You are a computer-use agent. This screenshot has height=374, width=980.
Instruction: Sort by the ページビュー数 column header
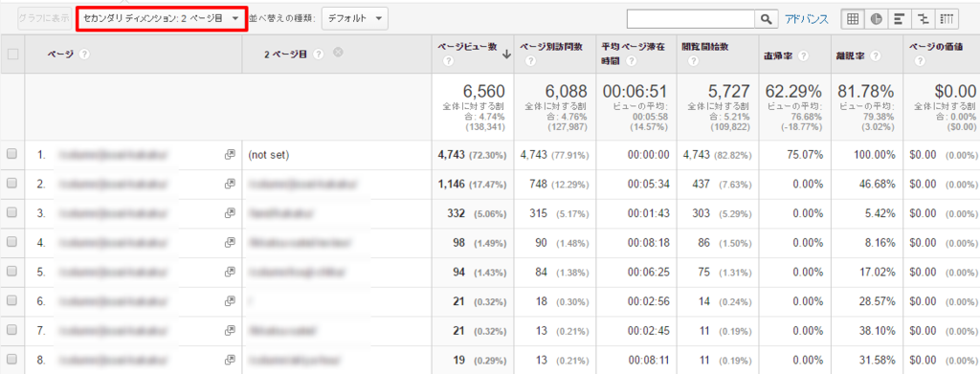pos(467,46)
